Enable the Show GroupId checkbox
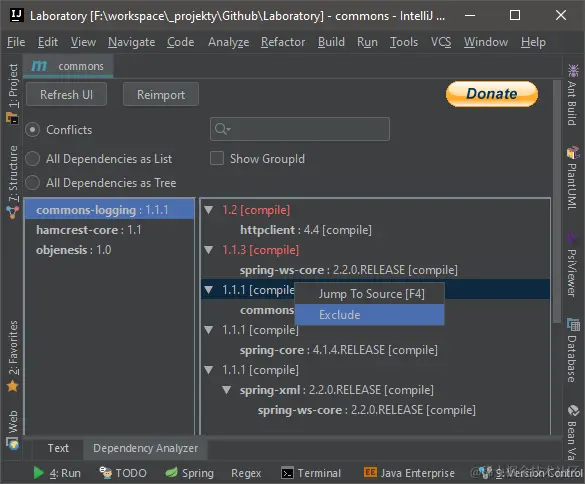585x484 pixels. click(217, 158)
